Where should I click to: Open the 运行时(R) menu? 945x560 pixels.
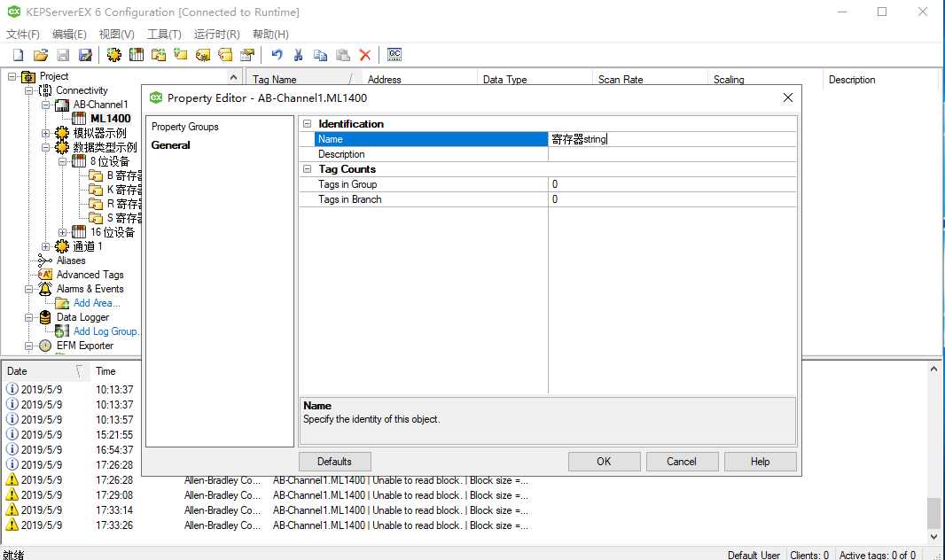coord(216,35)
